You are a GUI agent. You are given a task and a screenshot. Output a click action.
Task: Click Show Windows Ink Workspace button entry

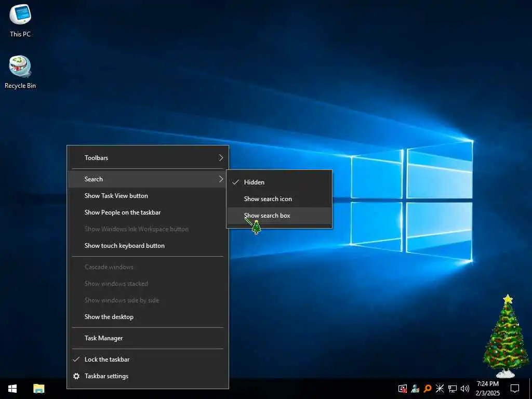[x=148, y=229]
